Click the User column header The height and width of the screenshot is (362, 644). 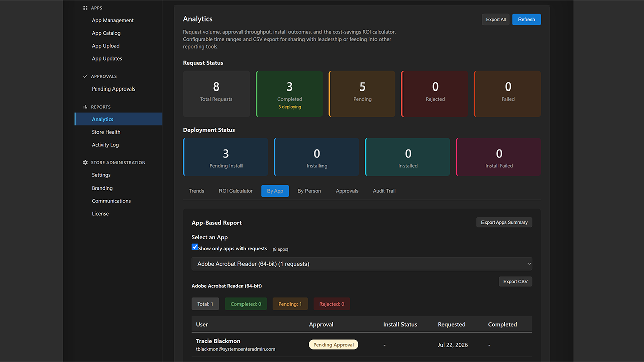pos(202,324)
